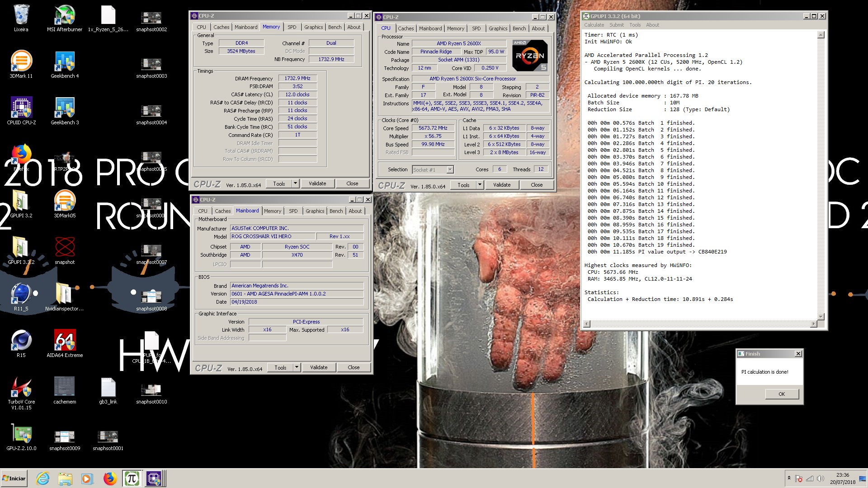The height and width of the screenshot is (488, 868).
Task: Click GPUPI vertical scrollbar down arrow
Action: 821,316
